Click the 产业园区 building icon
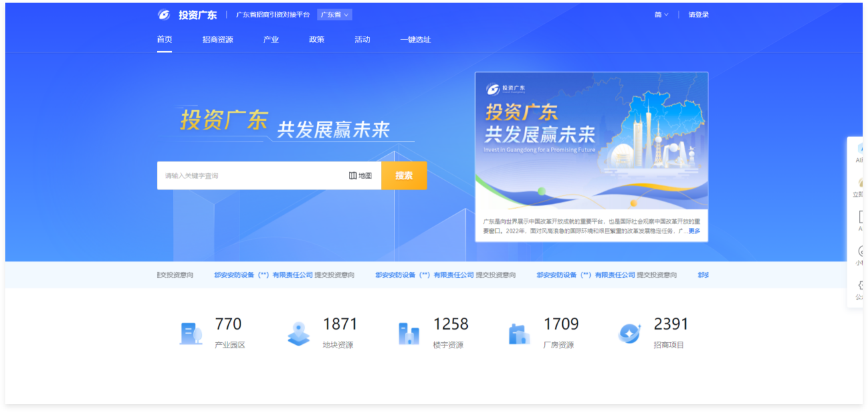 click(x=191, y=333)
